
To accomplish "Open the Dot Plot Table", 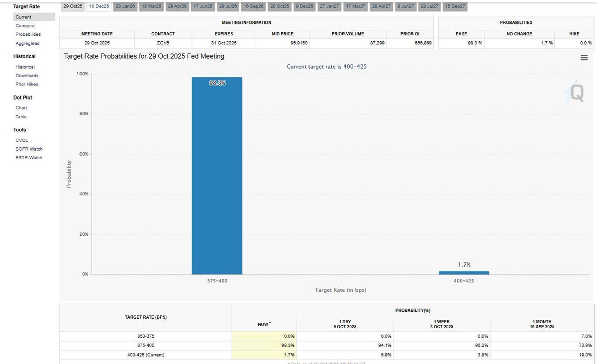I will [x=20, y=116].
